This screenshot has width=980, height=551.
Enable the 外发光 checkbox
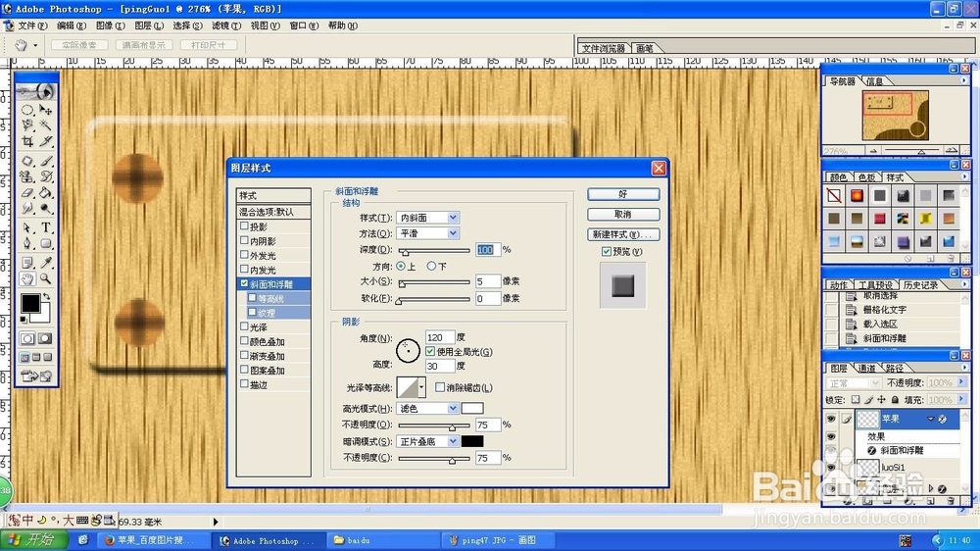point(244,255)
